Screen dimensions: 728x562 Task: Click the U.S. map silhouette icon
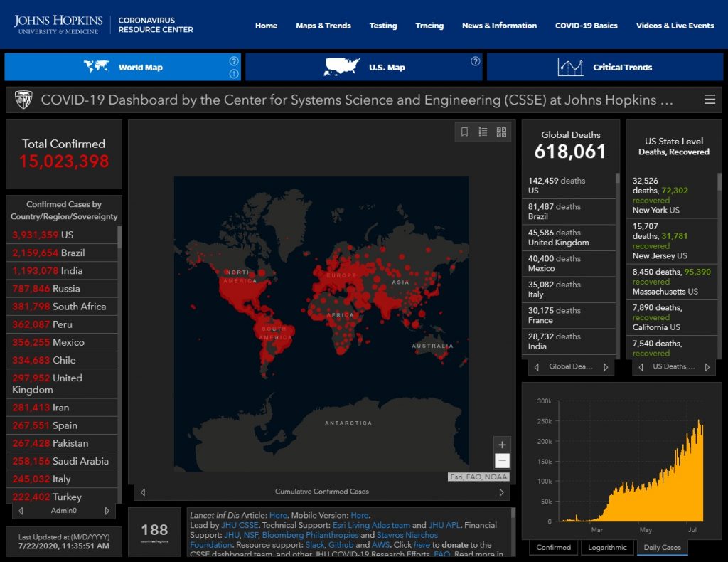(x=342, y=67)
